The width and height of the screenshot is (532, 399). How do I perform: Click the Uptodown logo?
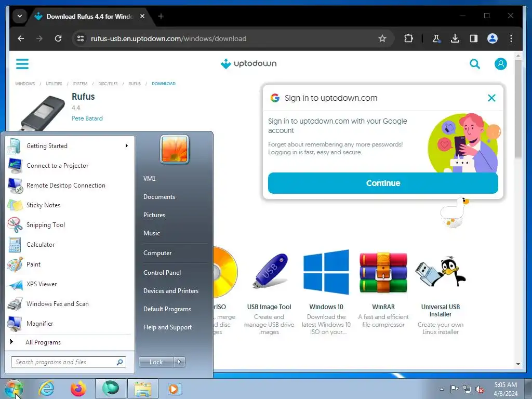tap(249, 63)
